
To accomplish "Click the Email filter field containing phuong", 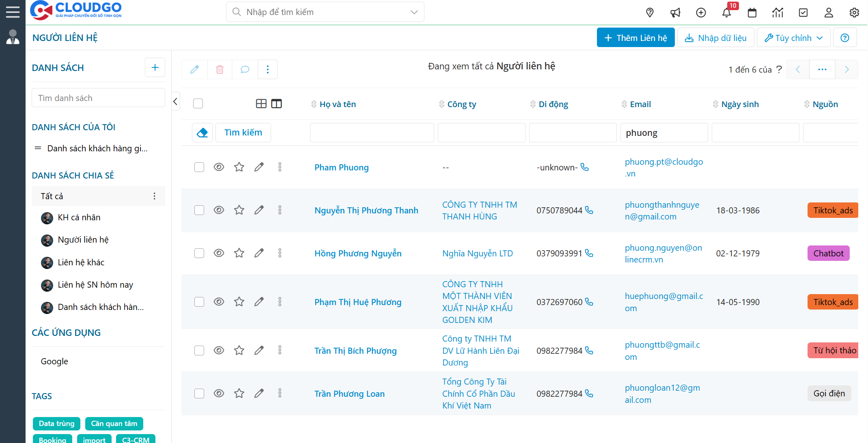I will point(664,133).
